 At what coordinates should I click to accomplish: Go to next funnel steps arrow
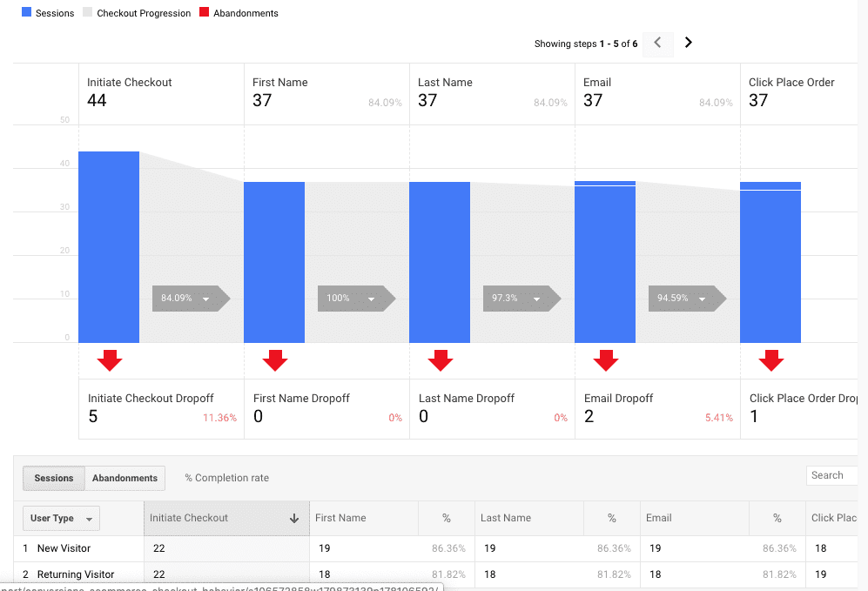point(688,43)
